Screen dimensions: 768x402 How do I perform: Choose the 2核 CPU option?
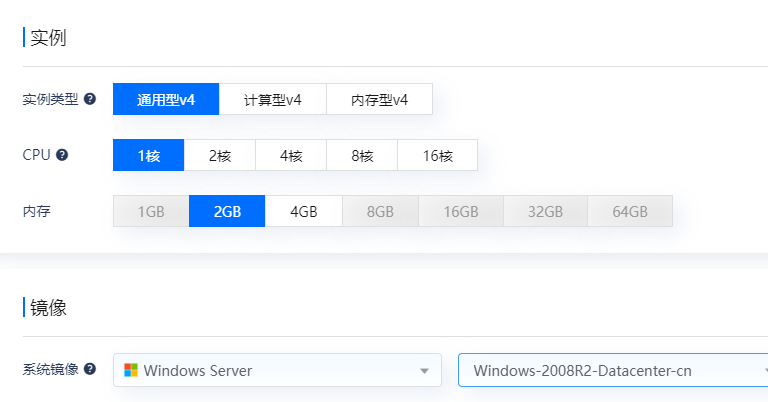click(219, 155)
